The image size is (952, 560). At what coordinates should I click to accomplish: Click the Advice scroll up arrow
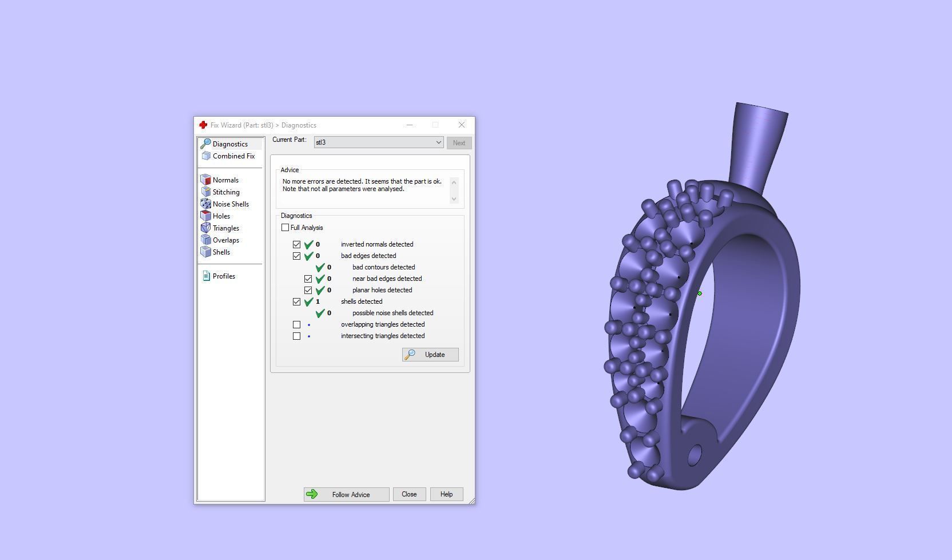[454, 182]
